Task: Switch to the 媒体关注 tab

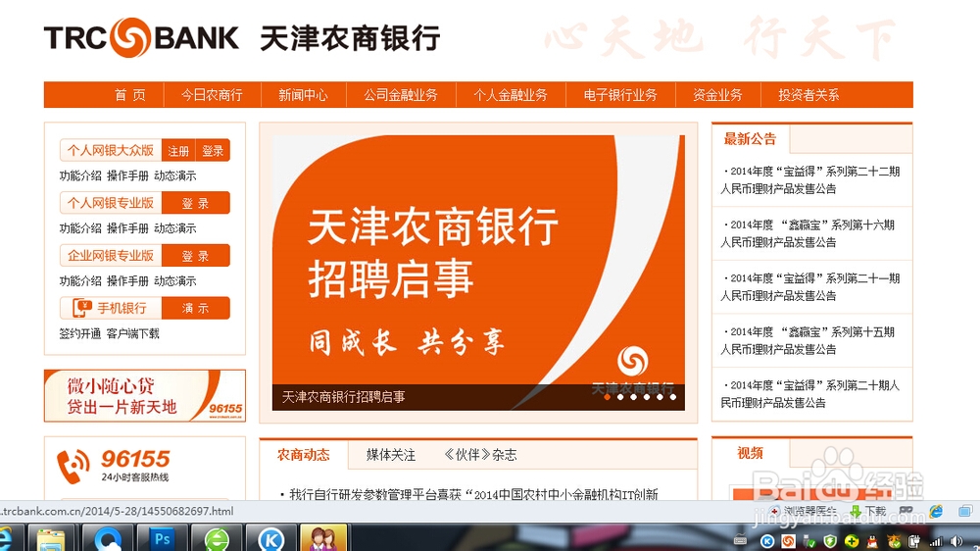Action: 391,455
